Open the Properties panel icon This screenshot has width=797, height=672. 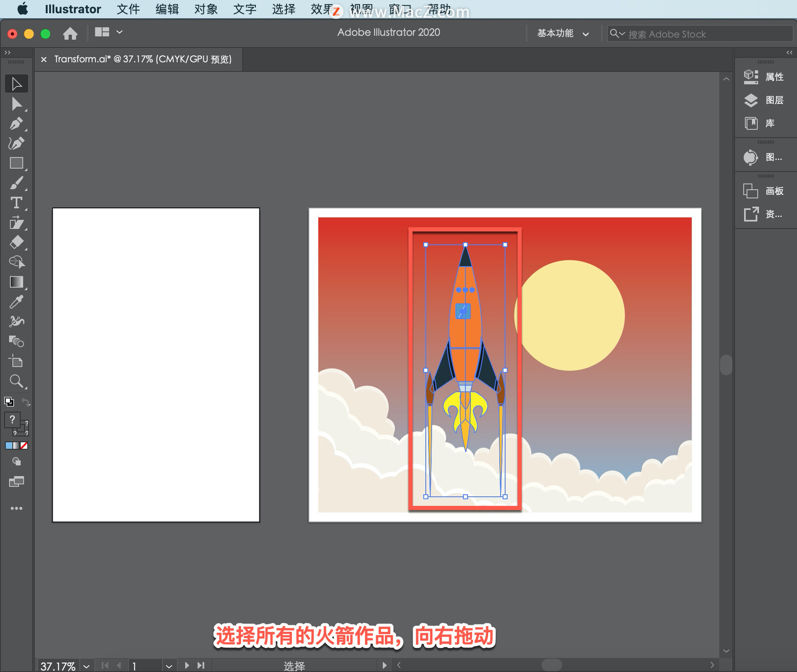(751, 77)
